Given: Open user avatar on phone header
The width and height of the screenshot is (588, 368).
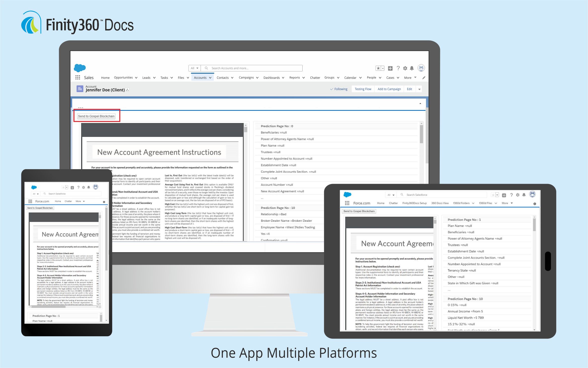Looking at the screenshot, I should 96,187.
